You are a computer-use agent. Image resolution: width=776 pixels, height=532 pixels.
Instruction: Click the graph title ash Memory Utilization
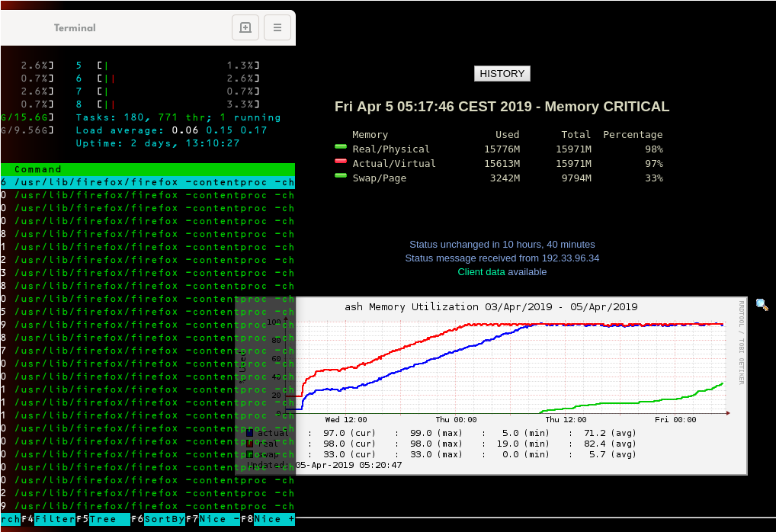[x=491, y=307]
